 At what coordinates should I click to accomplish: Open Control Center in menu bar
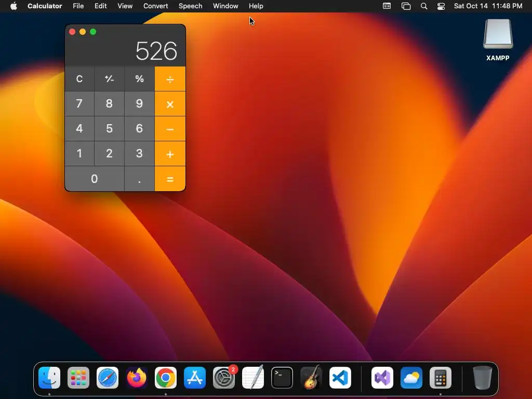coord(441,6)
